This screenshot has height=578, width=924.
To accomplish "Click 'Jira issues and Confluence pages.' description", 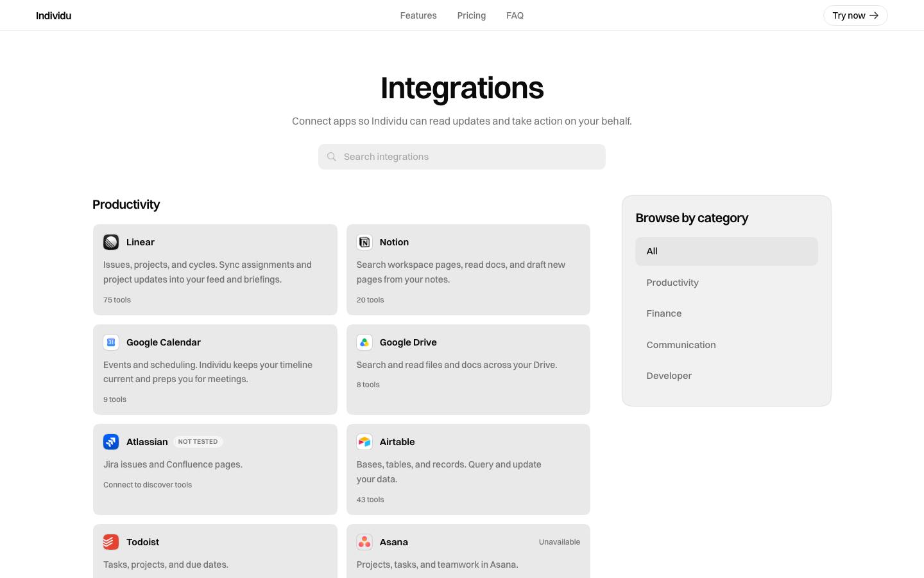I will coord(173,464).
